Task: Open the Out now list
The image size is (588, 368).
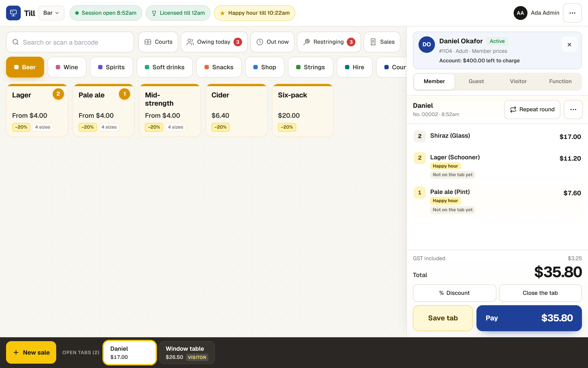Action: (272, 42)
